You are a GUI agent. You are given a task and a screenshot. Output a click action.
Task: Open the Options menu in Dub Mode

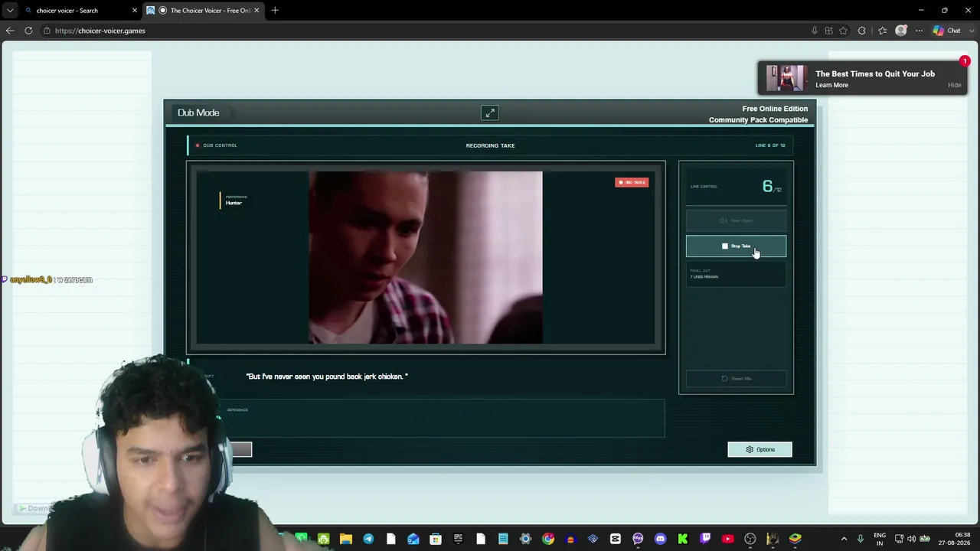[759, 450]
